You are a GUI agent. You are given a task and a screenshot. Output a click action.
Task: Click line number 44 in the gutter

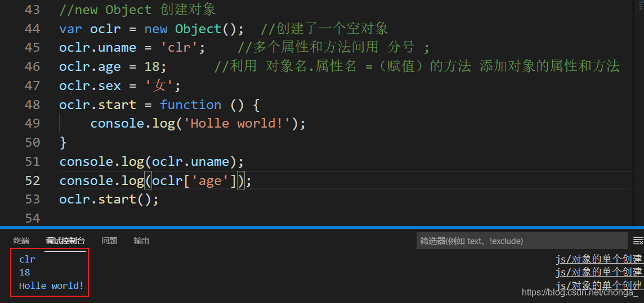click(33, 29)
